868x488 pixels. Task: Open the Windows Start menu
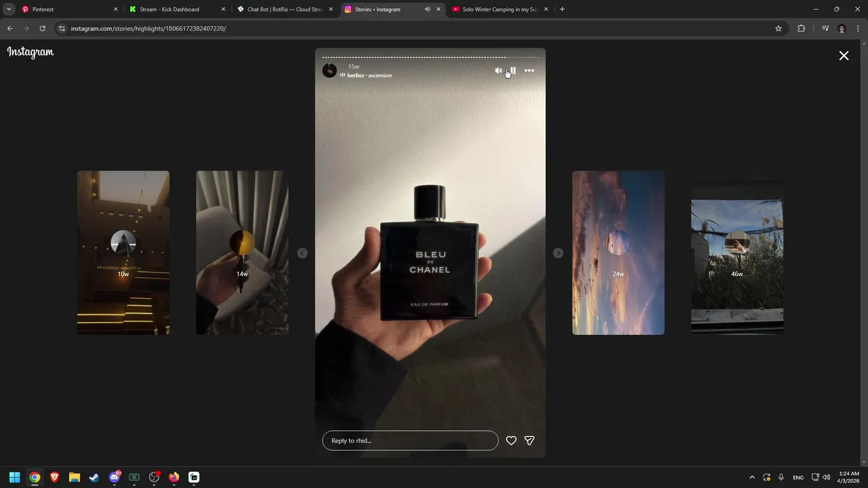(x=14, y=477)
